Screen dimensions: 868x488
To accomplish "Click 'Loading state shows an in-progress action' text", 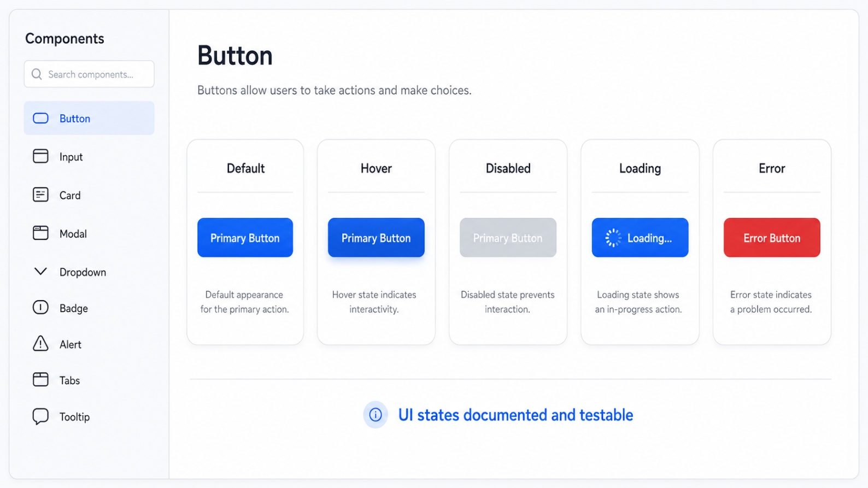I will coord(638,302).
